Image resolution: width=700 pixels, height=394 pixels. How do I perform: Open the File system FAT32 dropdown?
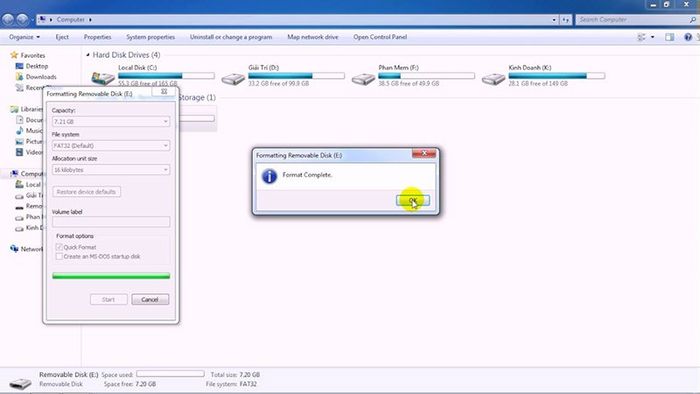click(x=111, y=145)
